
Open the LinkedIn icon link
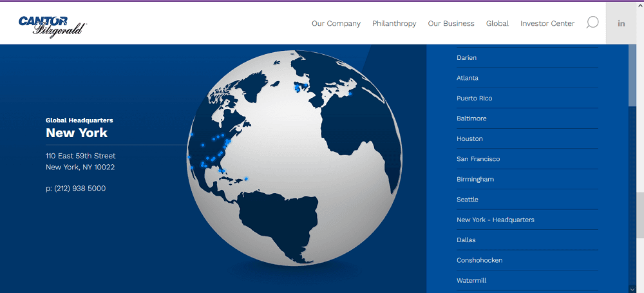tap(621, 23)
